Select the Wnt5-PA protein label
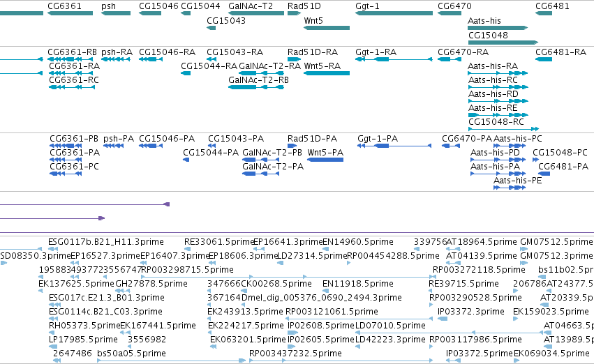594x364 pixels. [x=325, y=153]
